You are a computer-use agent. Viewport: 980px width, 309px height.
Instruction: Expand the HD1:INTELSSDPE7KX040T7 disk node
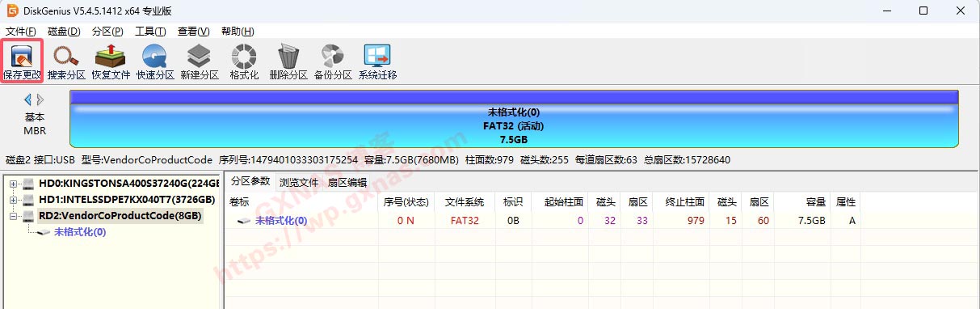pyautogui.click(x=14, y=200)
